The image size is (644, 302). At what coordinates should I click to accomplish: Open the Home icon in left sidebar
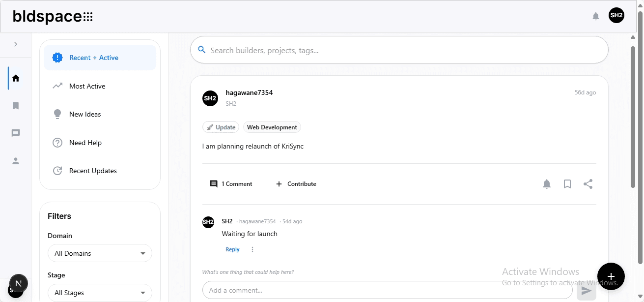pyautogui.click(x=16, y=78)
